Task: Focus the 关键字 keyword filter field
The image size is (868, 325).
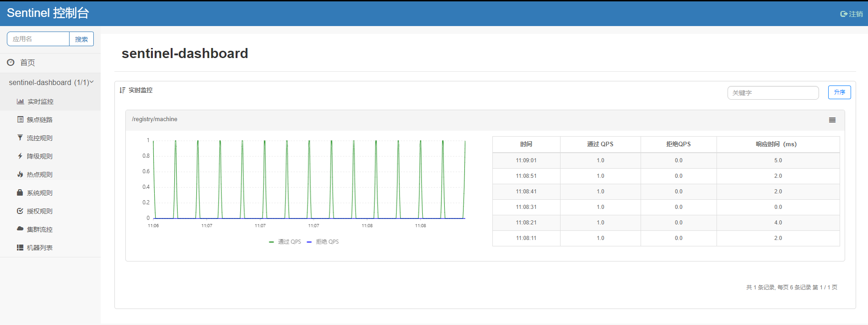Action: tap(773, 93)
